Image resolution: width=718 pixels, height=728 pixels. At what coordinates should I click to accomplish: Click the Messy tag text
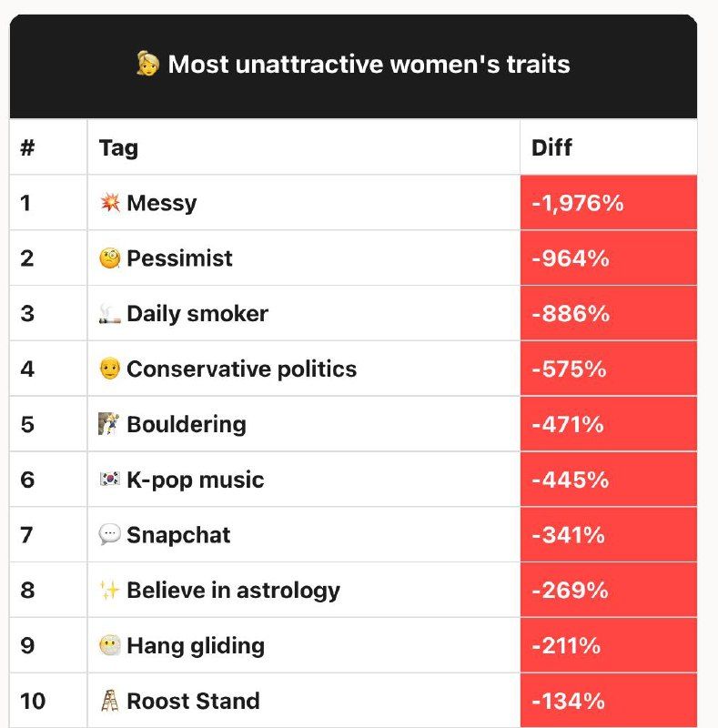[161, 203]
